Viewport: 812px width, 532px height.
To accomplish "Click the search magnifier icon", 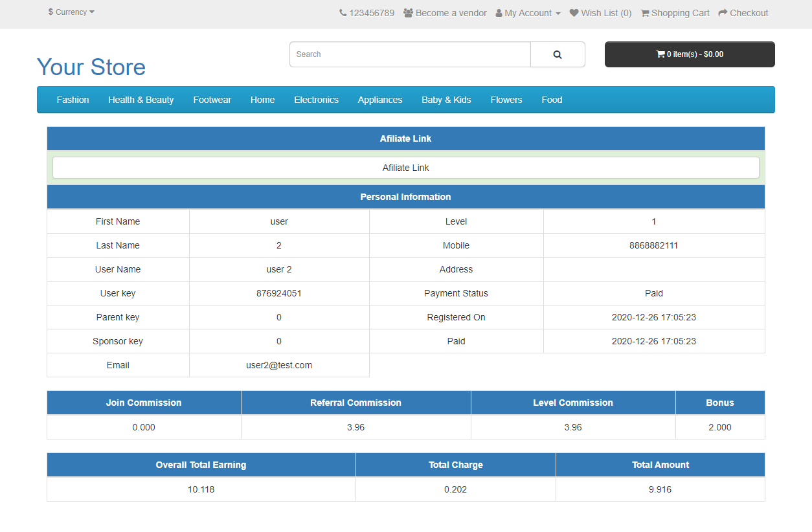I will [557, 54].
